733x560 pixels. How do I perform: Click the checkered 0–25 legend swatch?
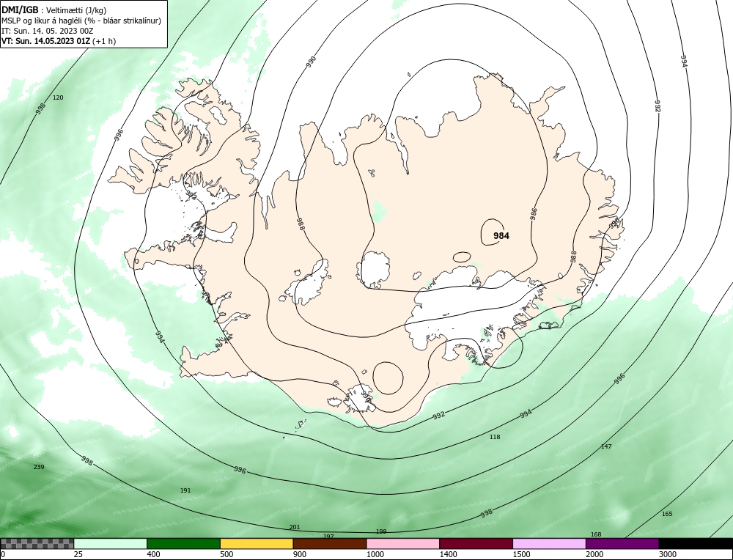(37, 543)
